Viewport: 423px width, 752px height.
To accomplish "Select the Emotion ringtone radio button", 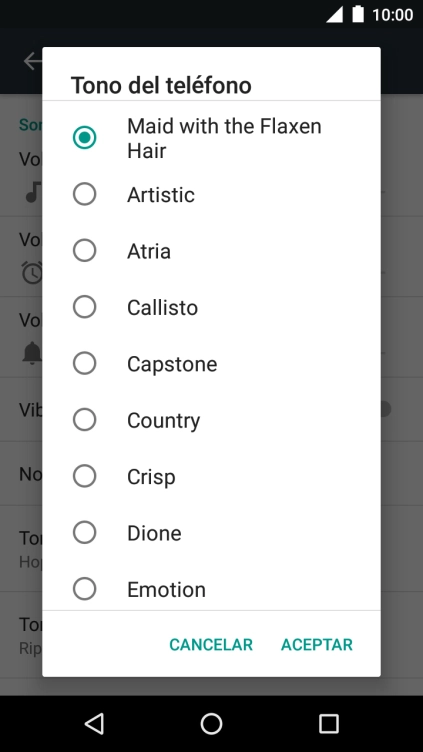I will pyautogui.click(x=84, y=589).
